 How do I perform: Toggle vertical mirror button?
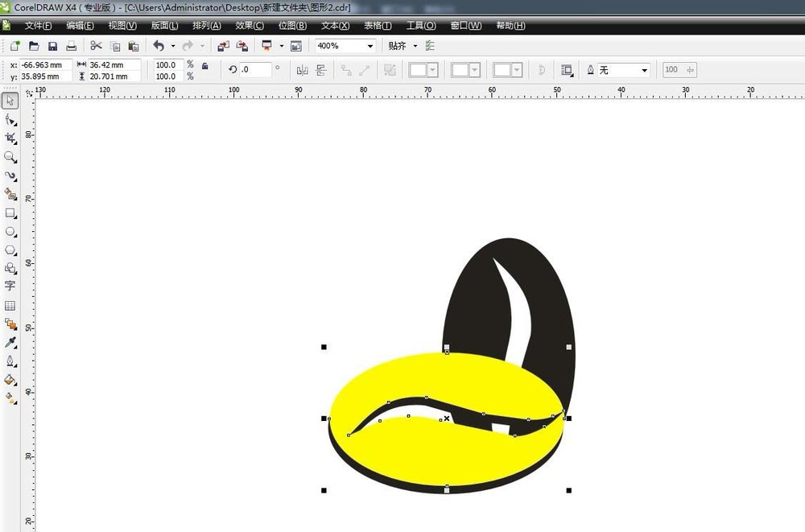[321, 70]
